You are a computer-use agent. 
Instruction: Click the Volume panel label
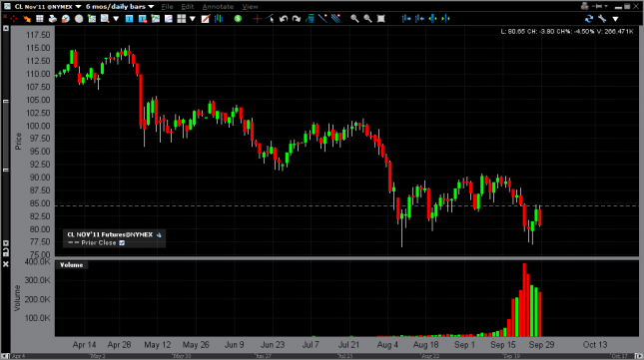72,265
